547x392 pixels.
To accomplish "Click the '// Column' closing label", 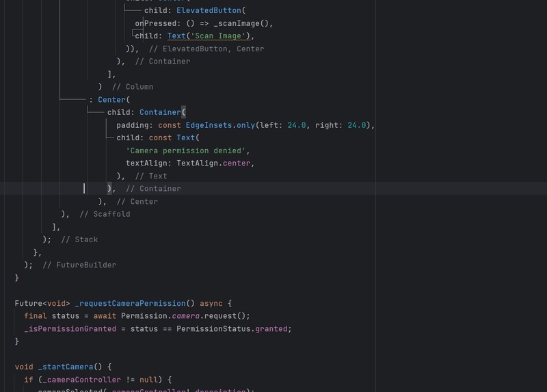I will coord(133,87).
